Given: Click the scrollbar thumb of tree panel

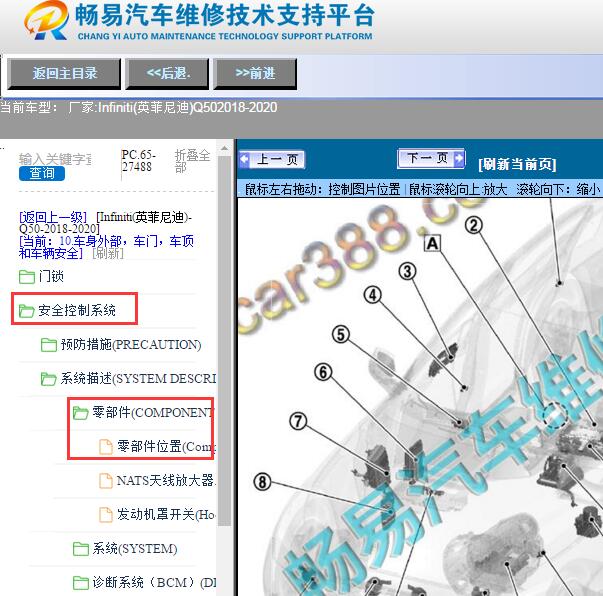Looking at the screenshot, I should (224, 340).
